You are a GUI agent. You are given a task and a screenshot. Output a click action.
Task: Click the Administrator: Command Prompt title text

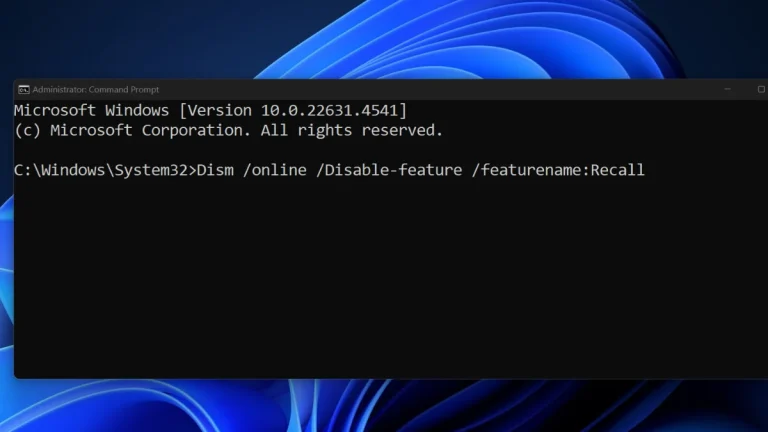[96, 90]
